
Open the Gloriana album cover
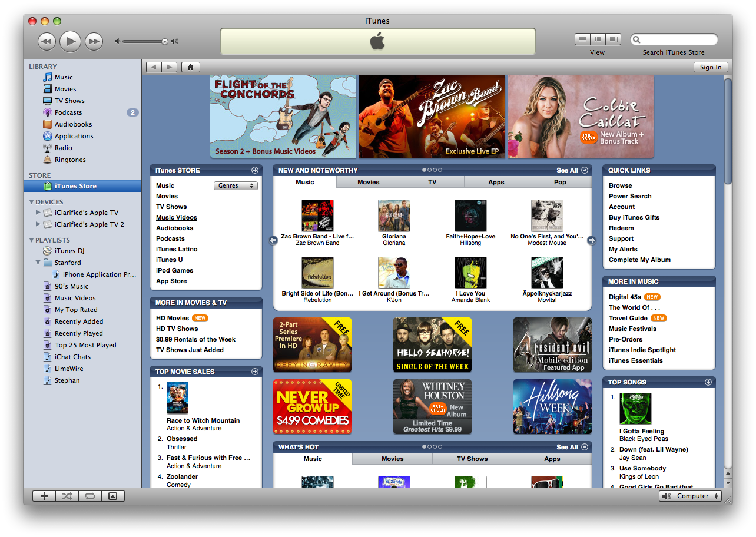[394, 216]
